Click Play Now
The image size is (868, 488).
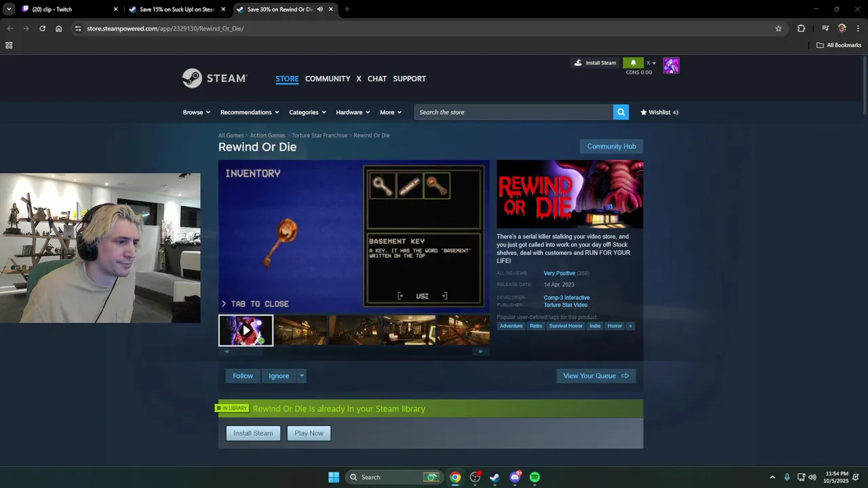pos(309,433)
